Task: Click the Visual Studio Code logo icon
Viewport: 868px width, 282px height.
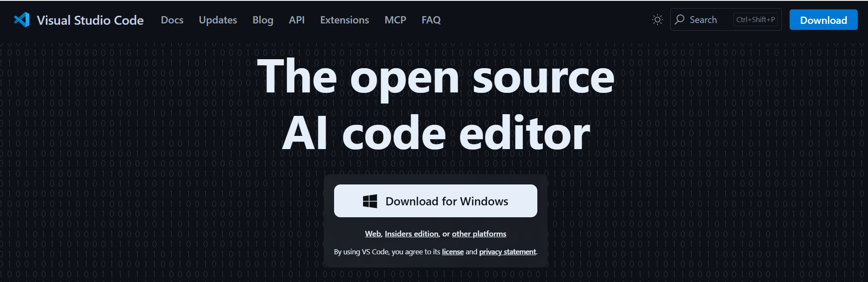Action: [x=22, y=20]
